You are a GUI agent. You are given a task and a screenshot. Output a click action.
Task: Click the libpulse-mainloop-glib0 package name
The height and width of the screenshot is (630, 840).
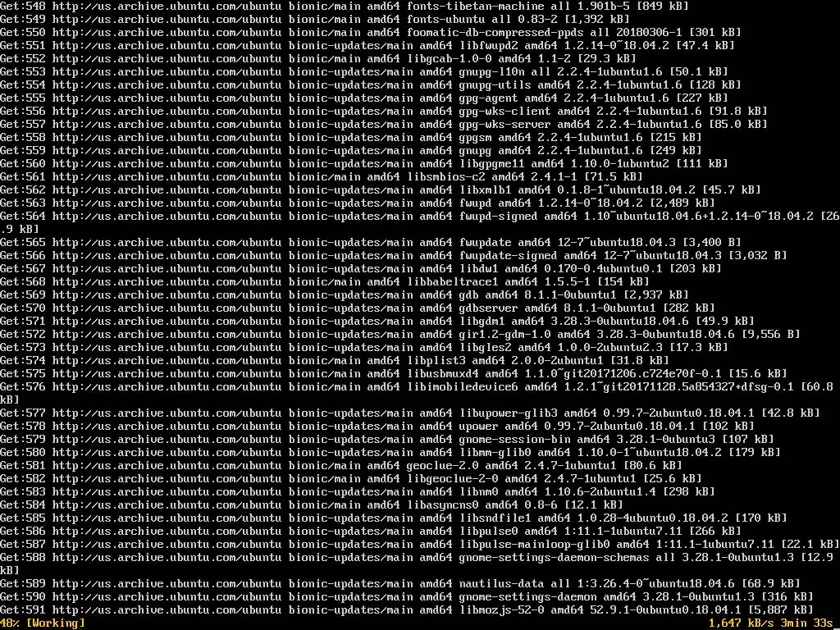pos(534,545)
